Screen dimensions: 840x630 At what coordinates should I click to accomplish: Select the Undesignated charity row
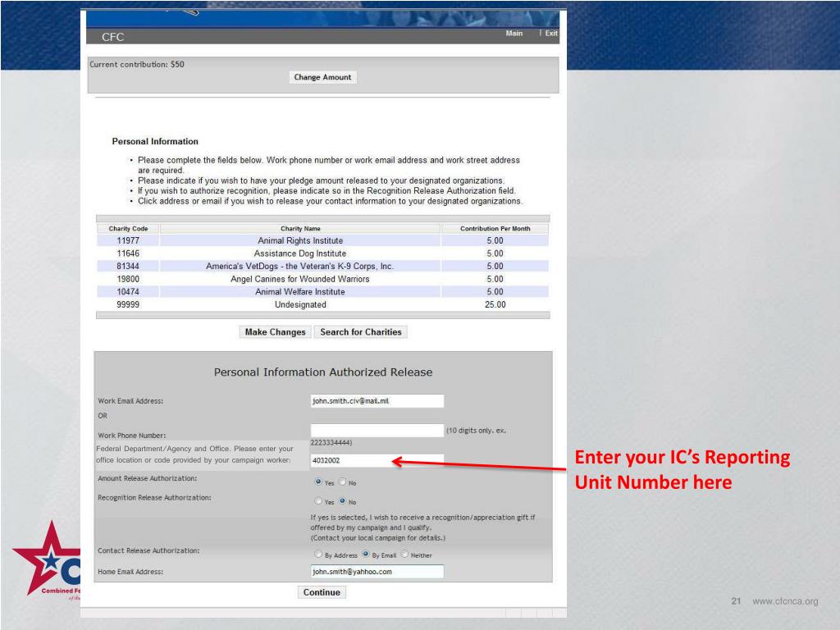tap(322, 304)
